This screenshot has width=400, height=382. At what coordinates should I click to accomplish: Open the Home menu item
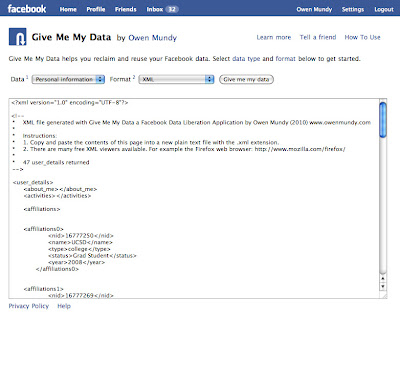click(x=68, y=9)
